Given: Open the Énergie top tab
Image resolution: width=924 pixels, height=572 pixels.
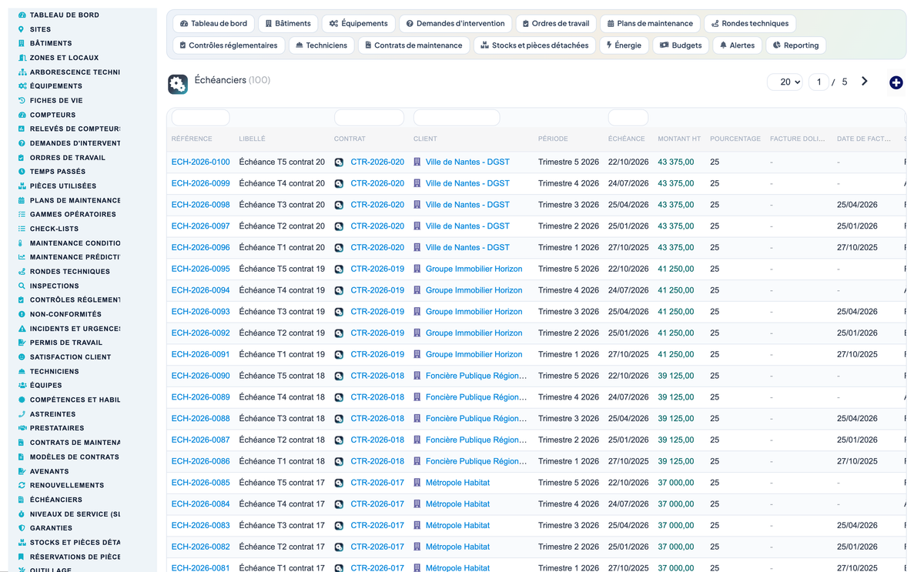Looking at the screenshot, I should pyautogui.click(x=624, y=45).
